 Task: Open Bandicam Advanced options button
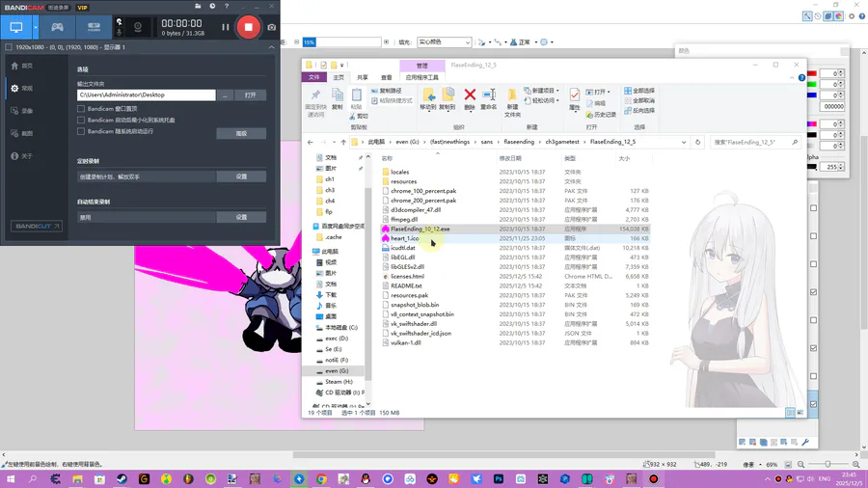pos(241,133)
